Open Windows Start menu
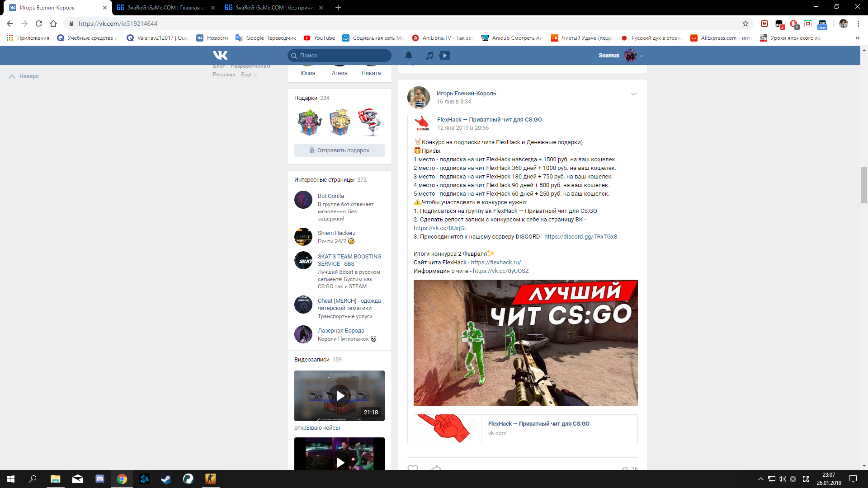The image size is (868, 488). point(11,479)
